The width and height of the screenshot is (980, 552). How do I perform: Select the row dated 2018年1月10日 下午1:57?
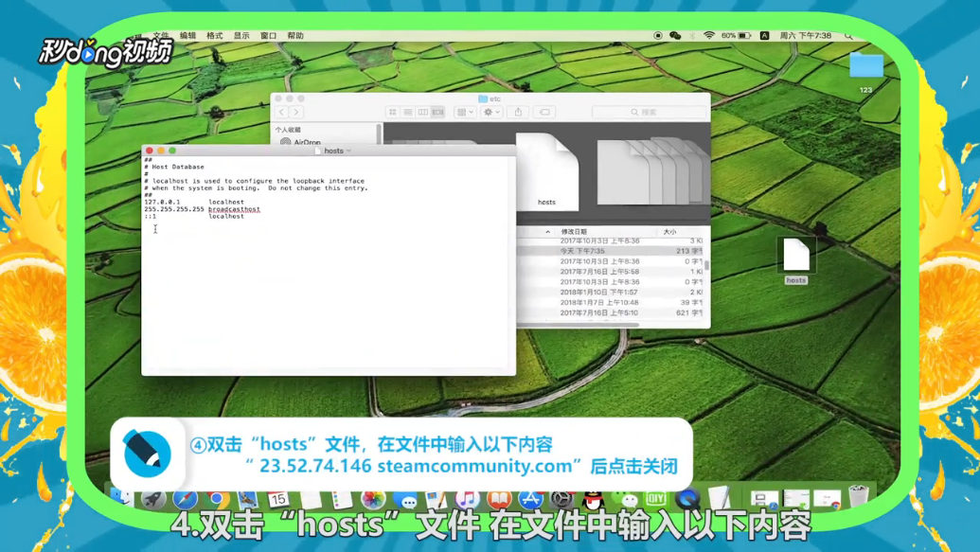[612, 292]
